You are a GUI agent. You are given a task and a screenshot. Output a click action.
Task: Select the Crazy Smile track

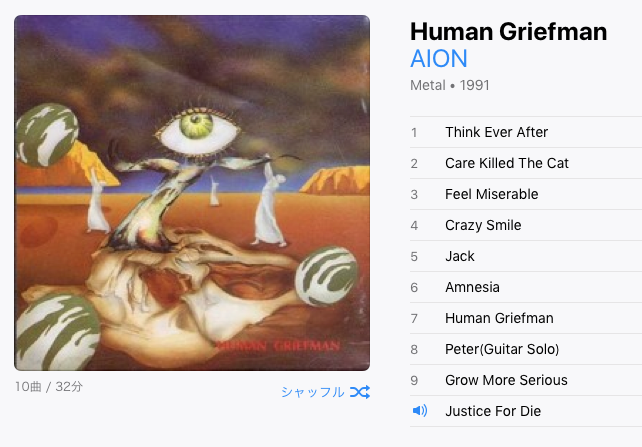click(526, 225)
